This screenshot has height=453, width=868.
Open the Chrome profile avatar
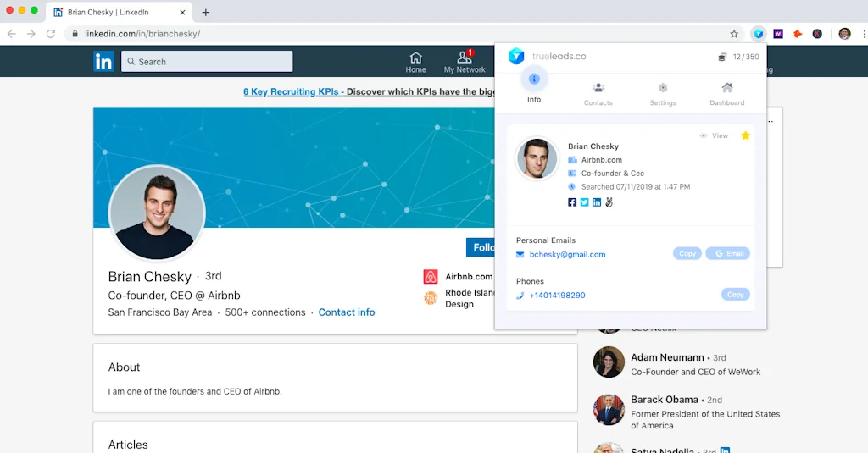pyautogui.click(x=844, y=34)
